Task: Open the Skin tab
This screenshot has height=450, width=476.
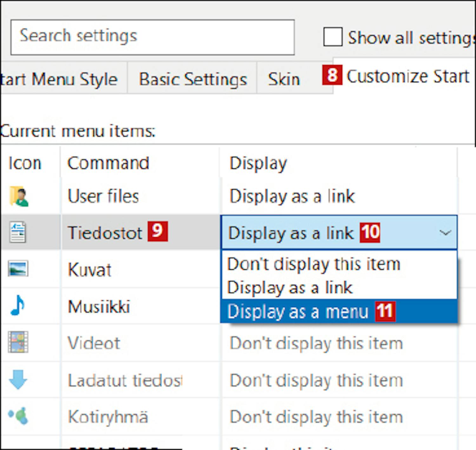Action: point(284,79)
